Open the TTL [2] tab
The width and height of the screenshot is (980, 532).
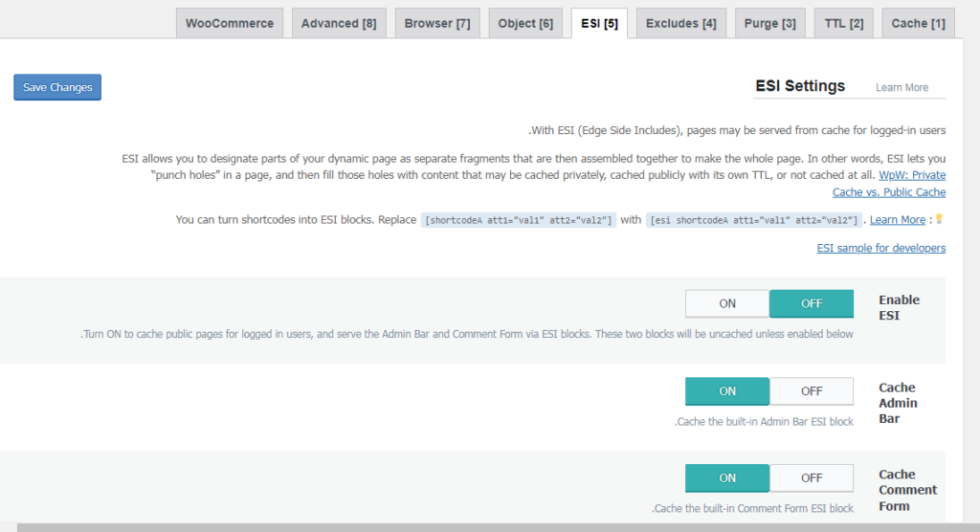coord(843,24)
